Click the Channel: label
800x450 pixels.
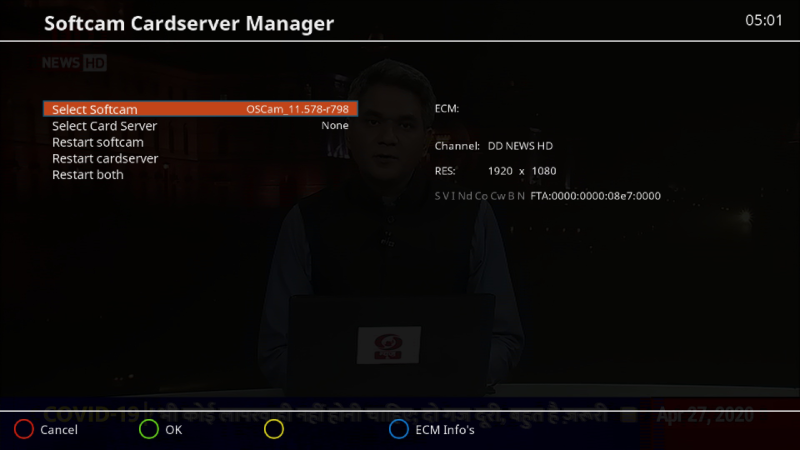(457, 146)
